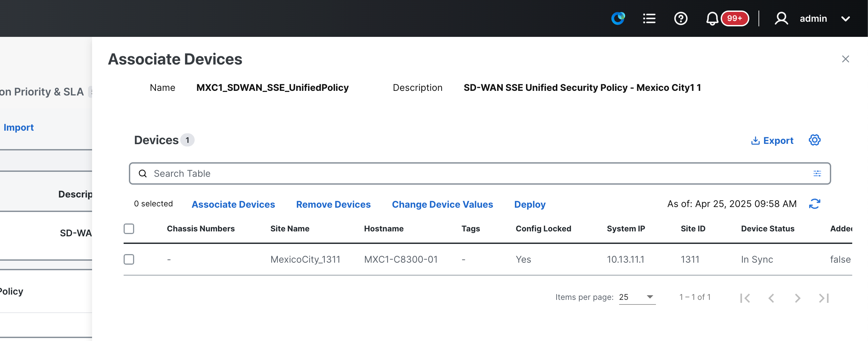868x341 pixels.
Task: Open the table filter options icon
Action: [x=817, y=173]
